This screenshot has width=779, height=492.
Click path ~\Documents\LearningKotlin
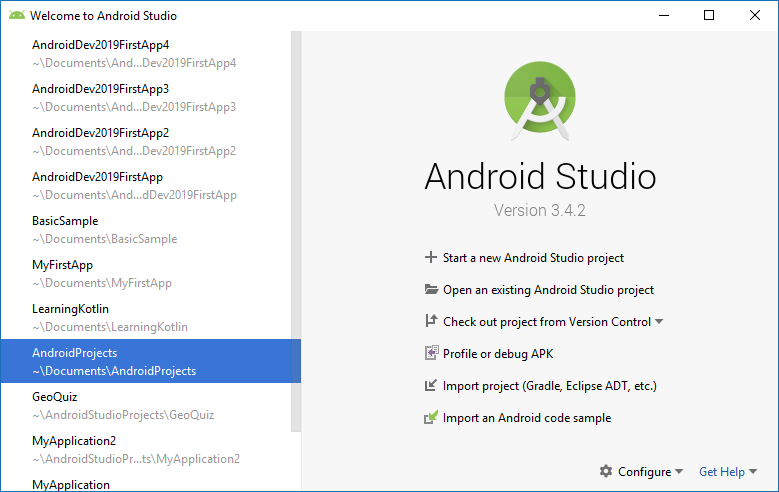pyautogui.click(x=110, y=327)
